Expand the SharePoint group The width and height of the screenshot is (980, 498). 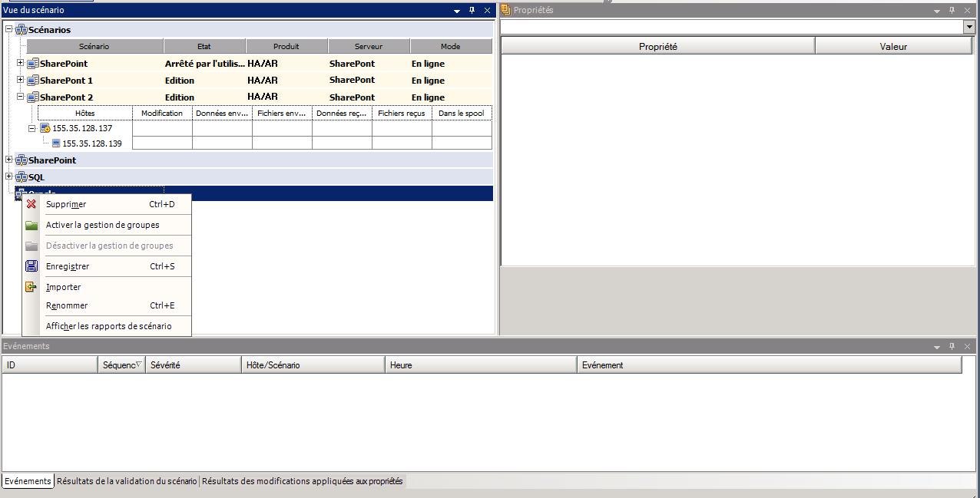click(9, 160)
